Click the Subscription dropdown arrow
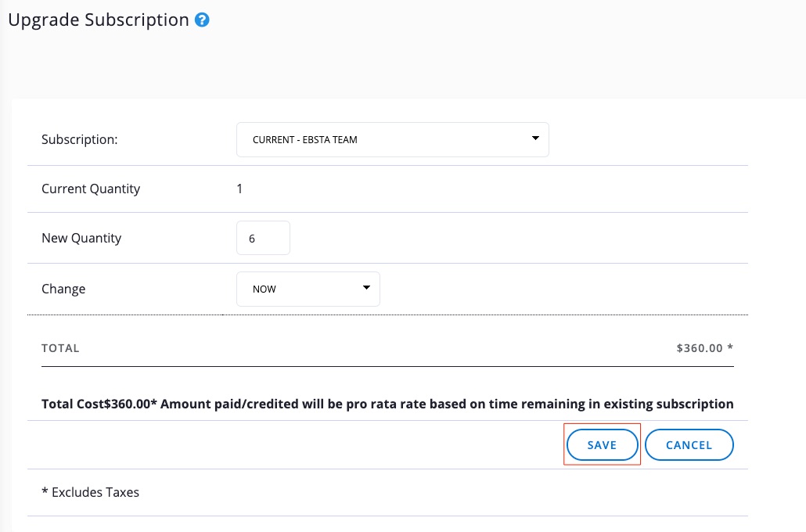This screenshot has height=532, width=806. (535, 138)
